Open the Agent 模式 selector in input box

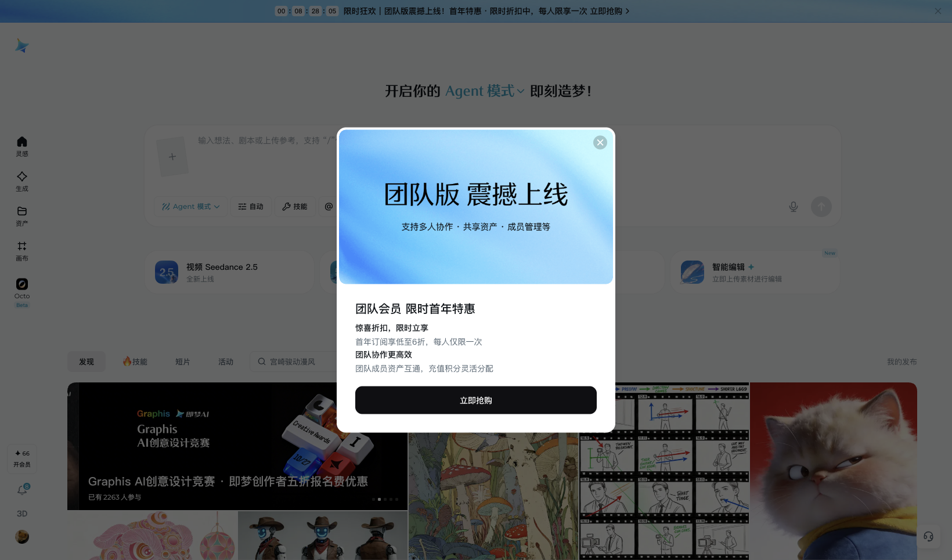click(x=191, y=207)
